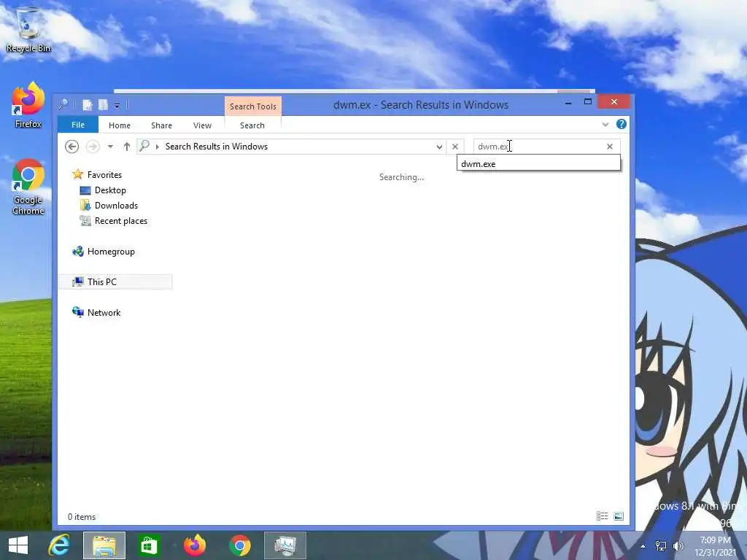Click the network icon in system tray

[x=661, y=546]
